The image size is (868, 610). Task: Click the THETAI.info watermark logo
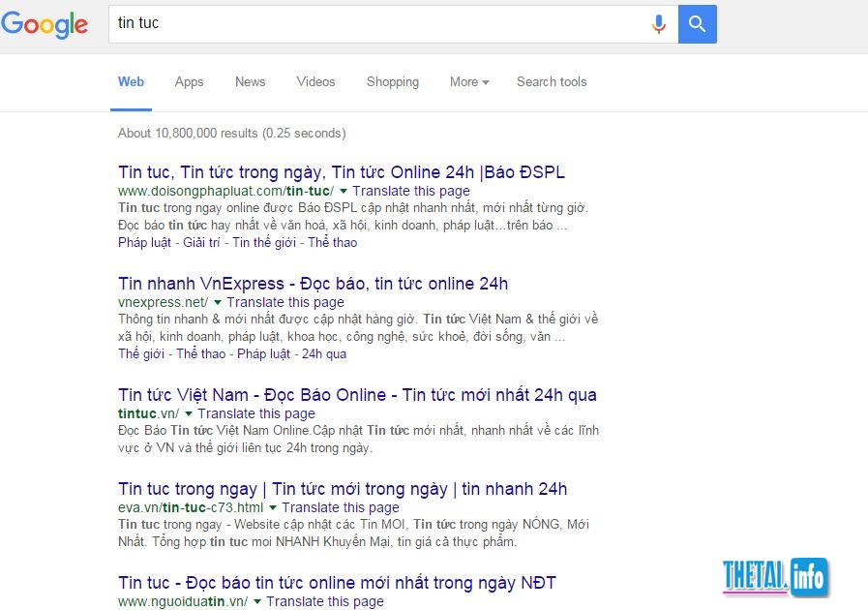coord(773,577)
